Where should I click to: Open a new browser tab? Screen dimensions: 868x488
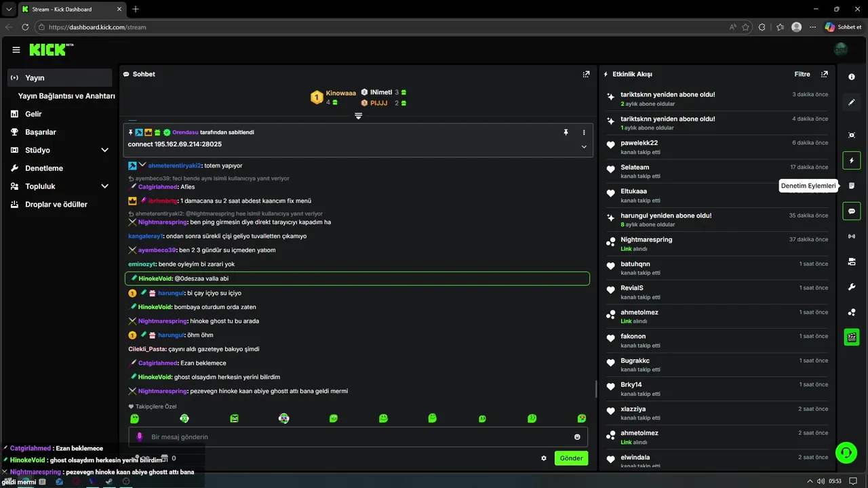tap(136, 9)
